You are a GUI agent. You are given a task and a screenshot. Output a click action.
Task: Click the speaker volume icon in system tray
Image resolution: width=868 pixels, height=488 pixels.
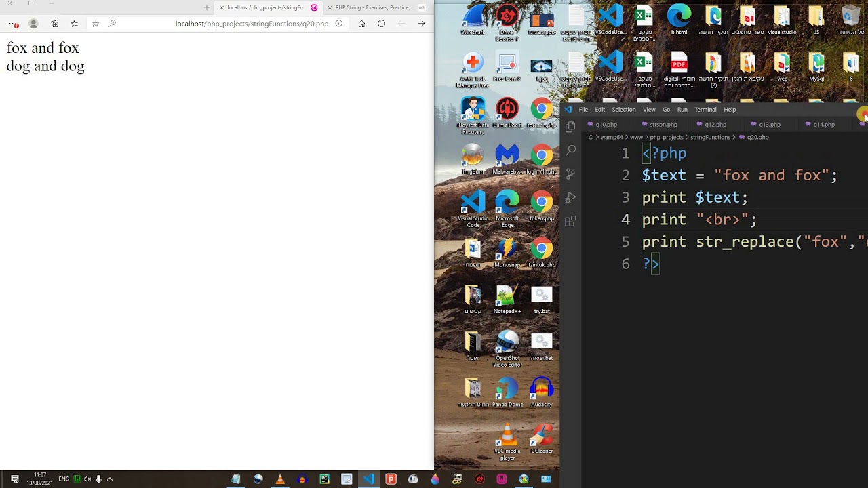[x=87, y=479]
